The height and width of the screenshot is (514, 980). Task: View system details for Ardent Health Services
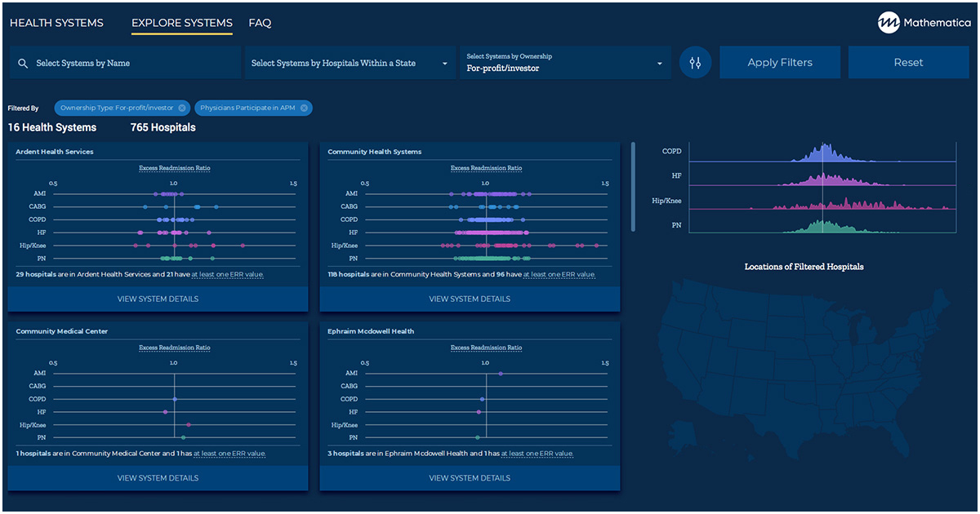158,299
